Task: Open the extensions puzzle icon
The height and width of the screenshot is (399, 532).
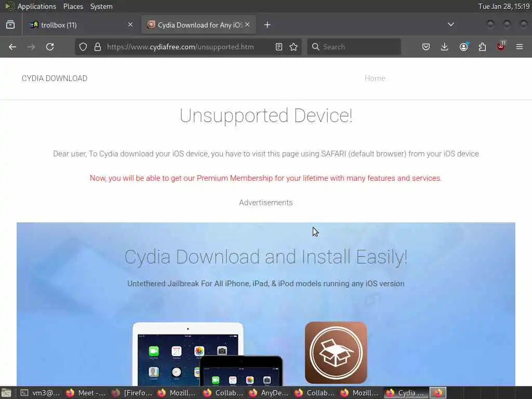Action: tap(482, 47)
